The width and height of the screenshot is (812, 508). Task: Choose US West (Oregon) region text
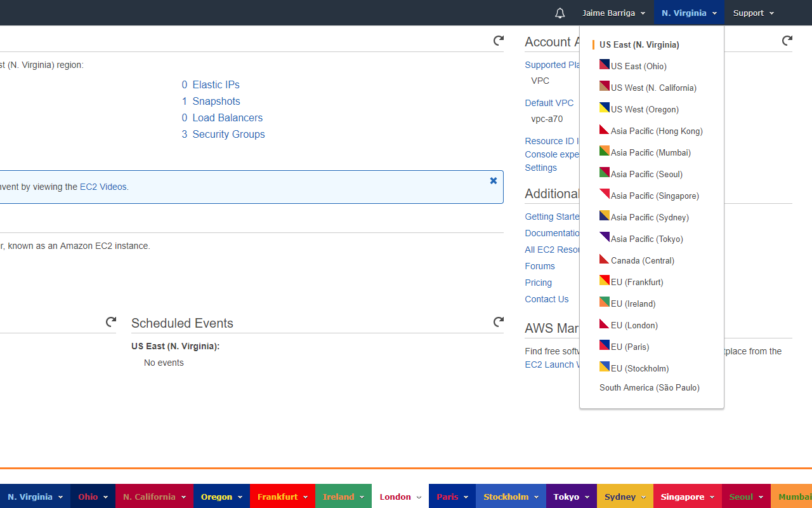tap(645, 109)
